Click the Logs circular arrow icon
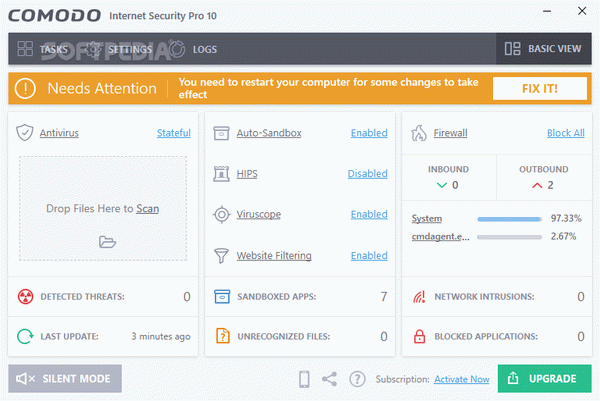The height and width of the screenshot is (401, 600). point(177,49)
